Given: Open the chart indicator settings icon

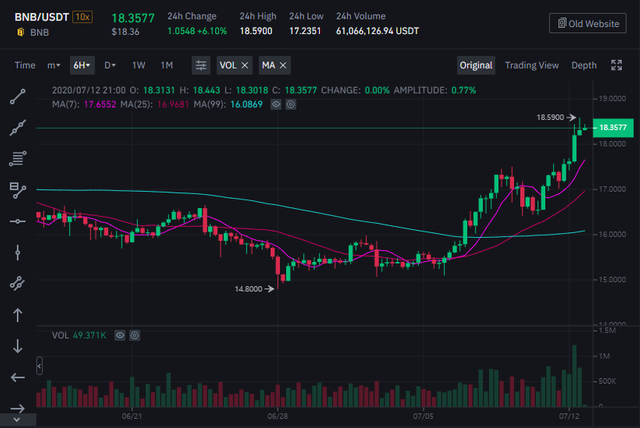Looking at the screenshot, I should (201, 65).
